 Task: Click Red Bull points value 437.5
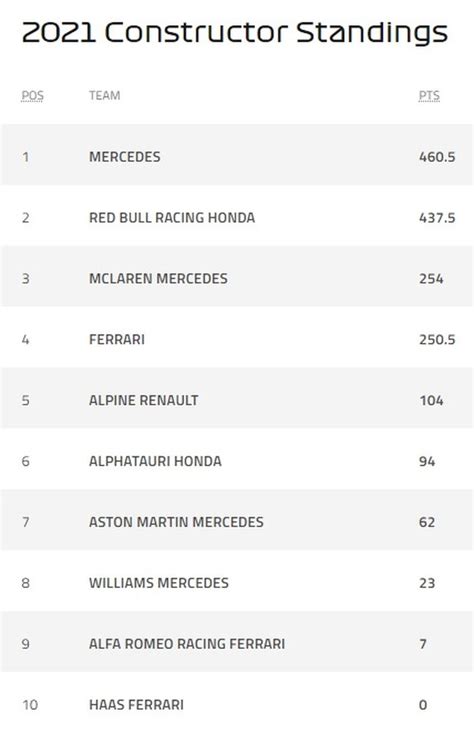click(x=437, y=218)
